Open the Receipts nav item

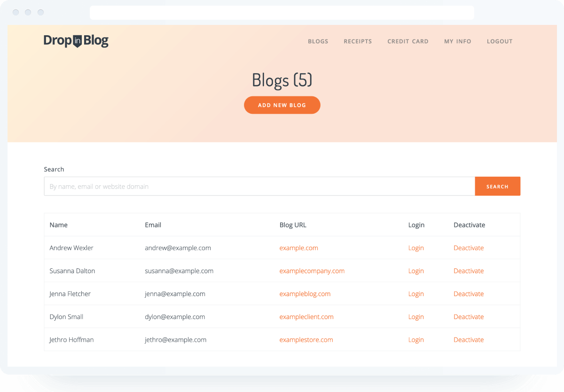click(358, 41)
